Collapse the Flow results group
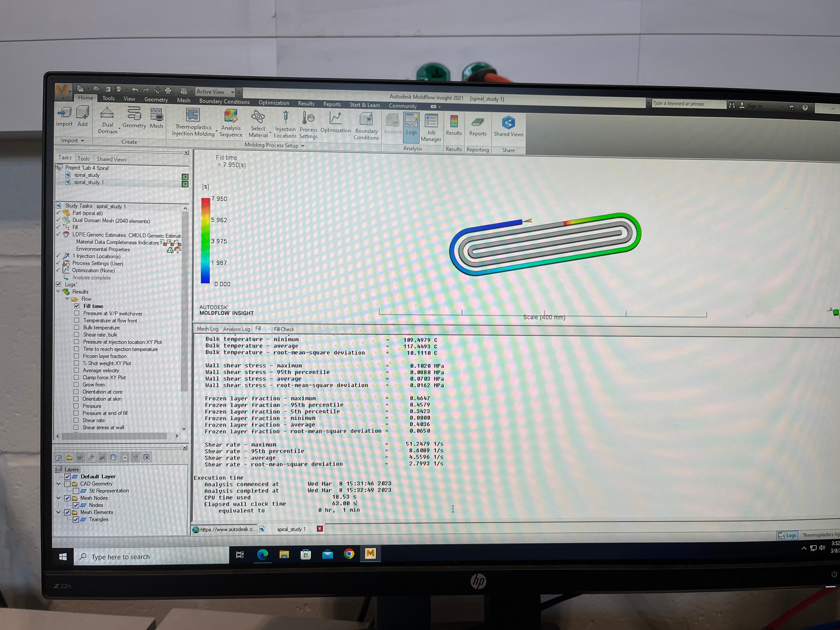 pos(68,299)
